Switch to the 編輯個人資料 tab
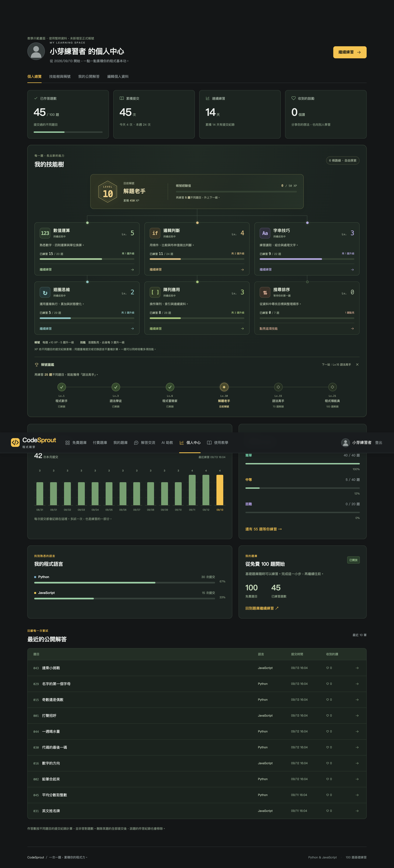 point(118,77)
